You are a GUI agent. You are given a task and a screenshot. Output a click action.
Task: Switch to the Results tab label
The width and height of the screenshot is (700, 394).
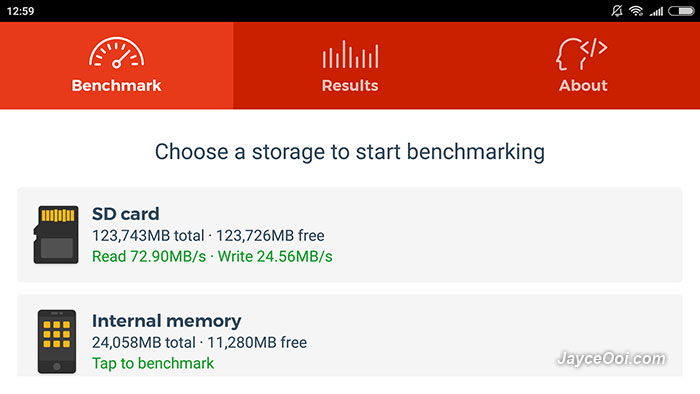(350, 85)
